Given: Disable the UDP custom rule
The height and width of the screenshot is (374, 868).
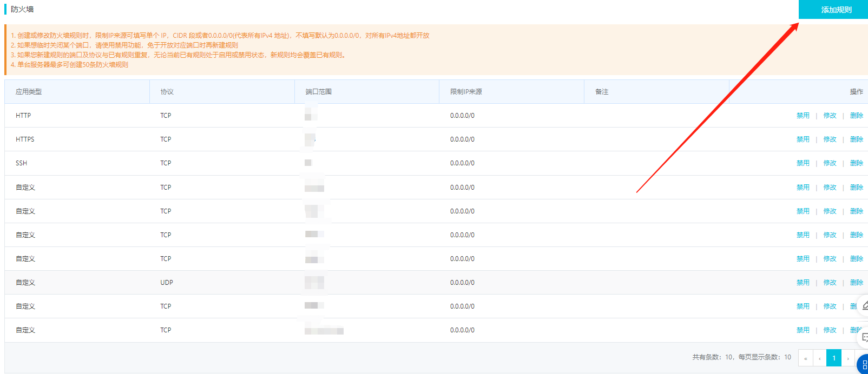Looking at the screenshot, I should click(803, 283).
